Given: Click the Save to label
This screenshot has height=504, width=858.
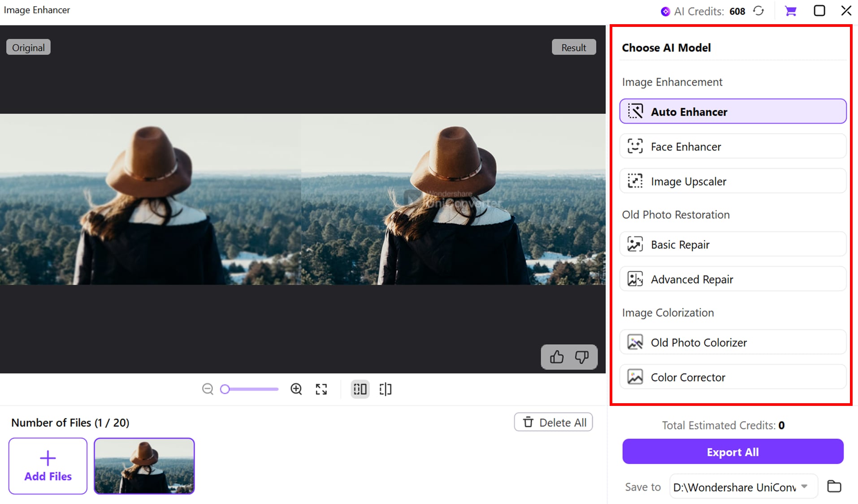Looking at the screenshot, I should pyautogui.click(x=643, y=487).
